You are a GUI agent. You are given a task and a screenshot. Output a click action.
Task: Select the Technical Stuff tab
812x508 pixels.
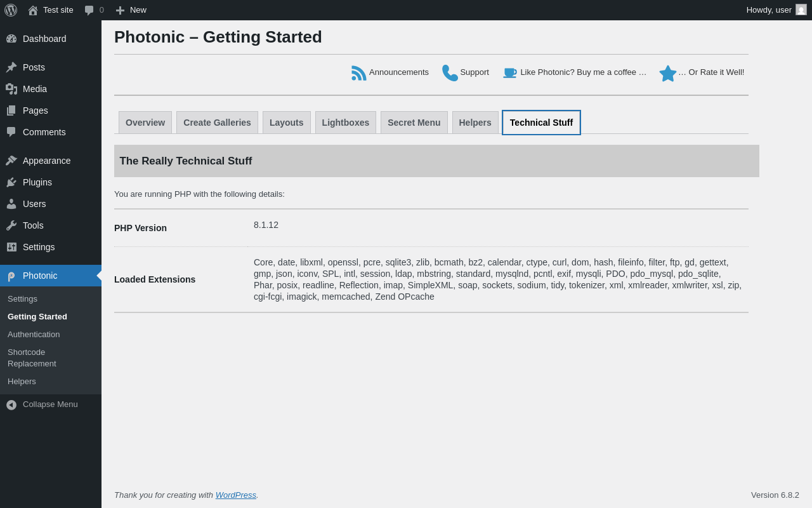[541, 123]
